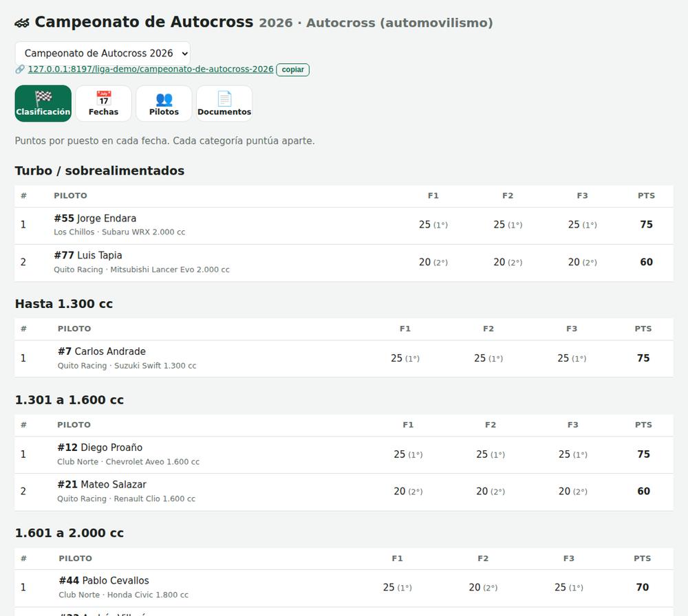Screen dimensions: 688x616
Task: Click the Hasta 1.300 cc heading
Action: (64, 304)
